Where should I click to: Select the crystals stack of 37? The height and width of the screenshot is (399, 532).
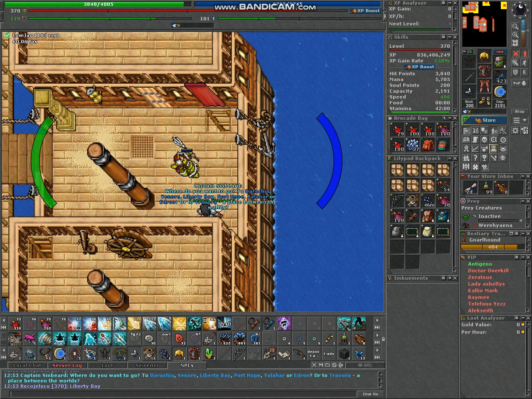(412, 145)
